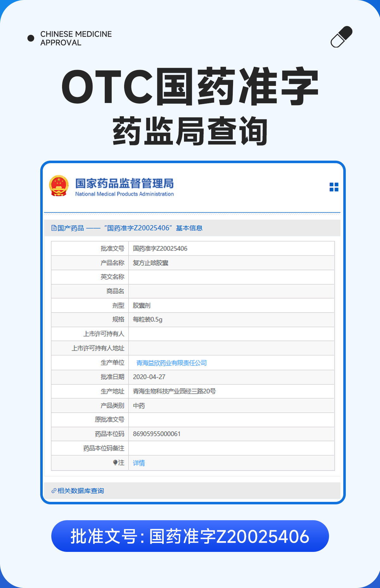This screenshot has width=380, height=588.
Task: Click the 英文名称 row label
Action: pyautogui.click(x=112, y=277)
